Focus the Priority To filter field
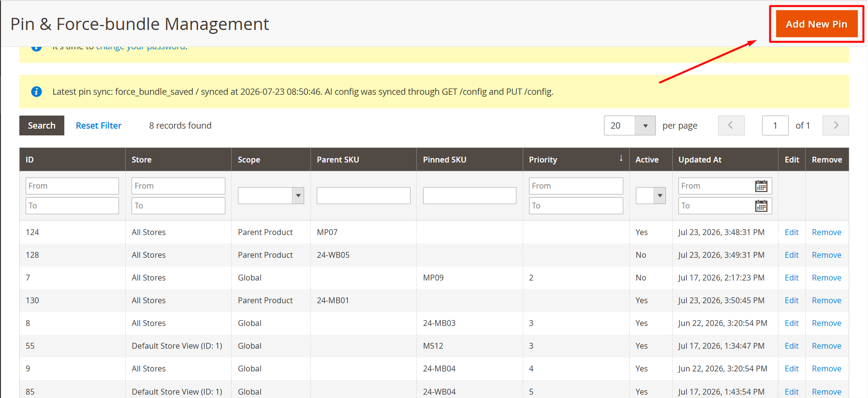This screenshot has height=398, width=868. pyautogui.click(x=576, y=206)
